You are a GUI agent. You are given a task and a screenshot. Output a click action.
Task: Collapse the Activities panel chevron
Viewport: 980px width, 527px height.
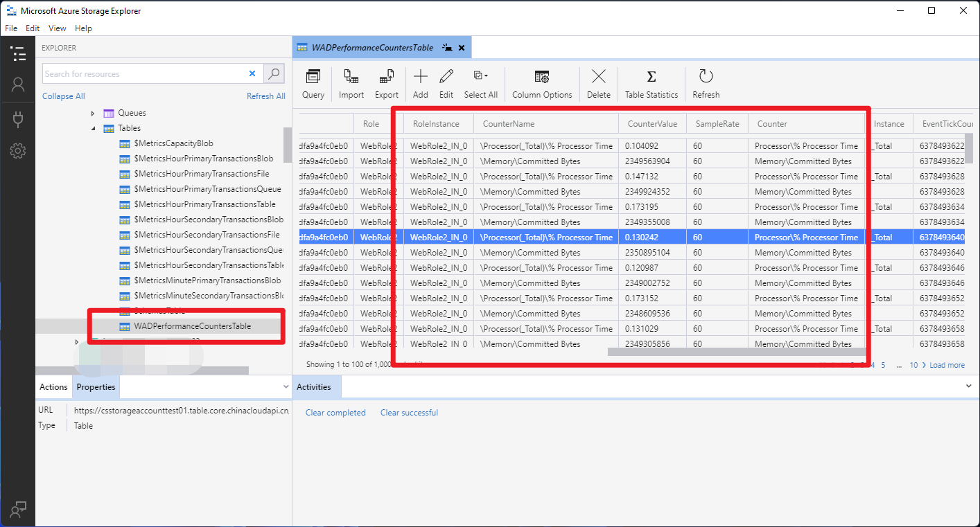point(969,386)
